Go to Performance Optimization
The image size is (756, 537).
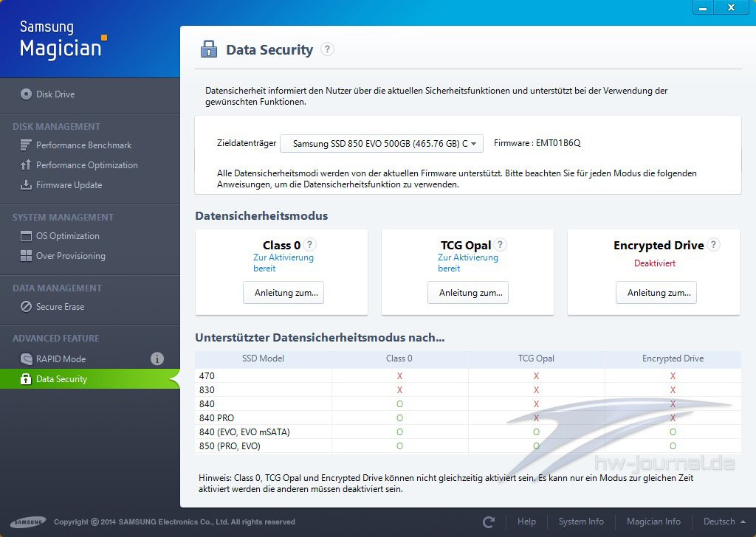pos(86,165)
